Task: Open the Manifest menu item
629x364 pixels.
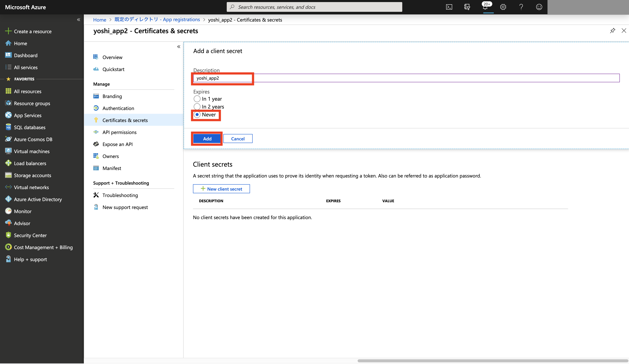Action: [112, 168]
